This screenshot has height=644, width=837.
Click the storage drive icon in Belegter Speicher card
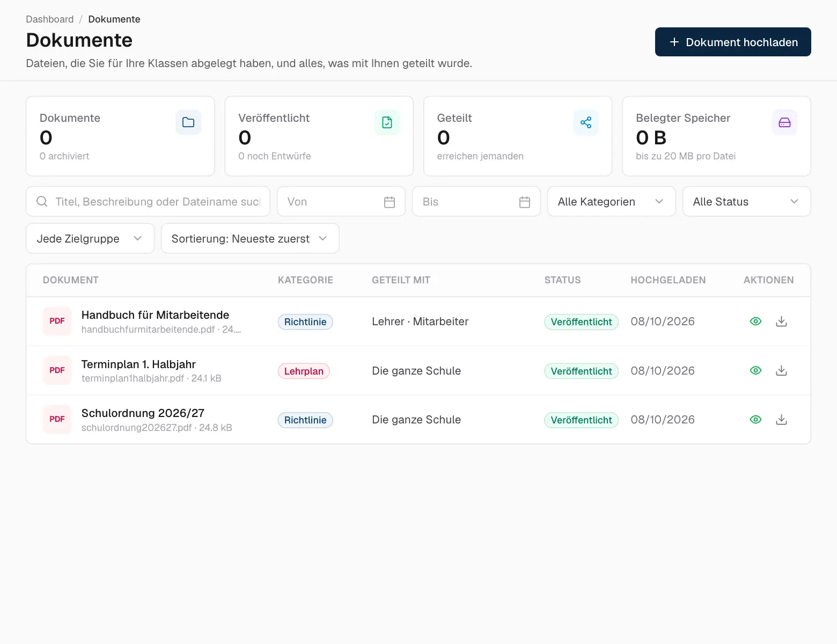point(784,122)
